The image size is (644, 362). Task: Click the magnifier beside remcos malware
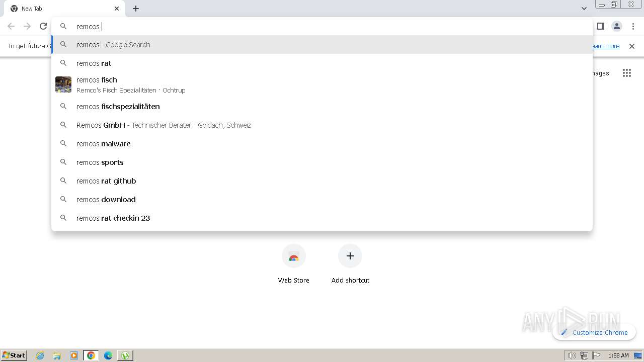[x=63, y=144]
